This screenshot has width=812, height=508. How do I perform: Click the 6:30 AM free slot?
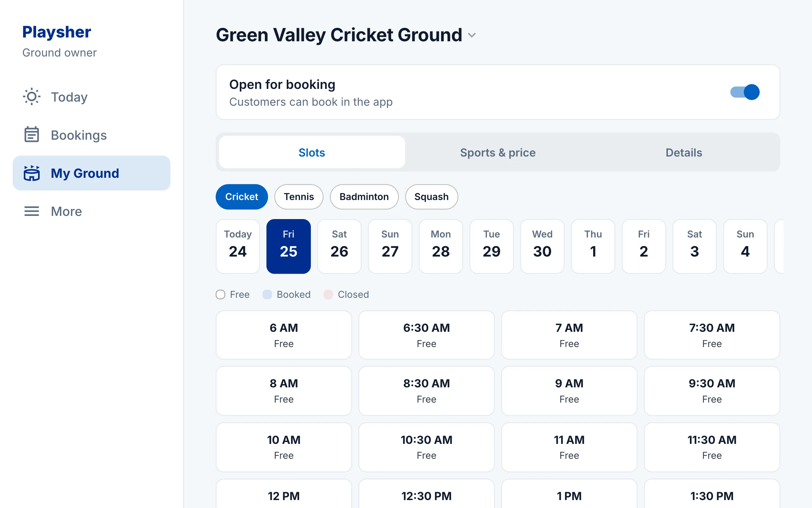coord(427,335)
